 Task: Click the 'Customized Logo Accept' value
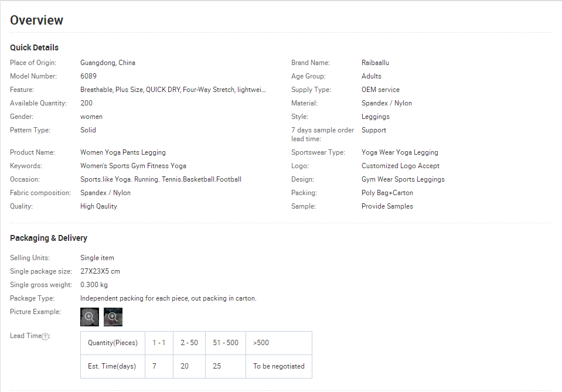click(400, 166)
